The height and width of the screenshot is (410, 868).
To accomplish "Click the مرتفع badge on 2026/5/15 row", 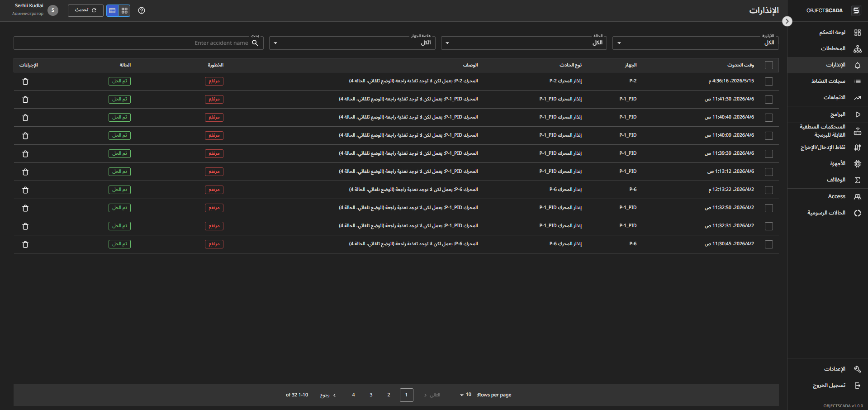I will (x=214, y=81).
